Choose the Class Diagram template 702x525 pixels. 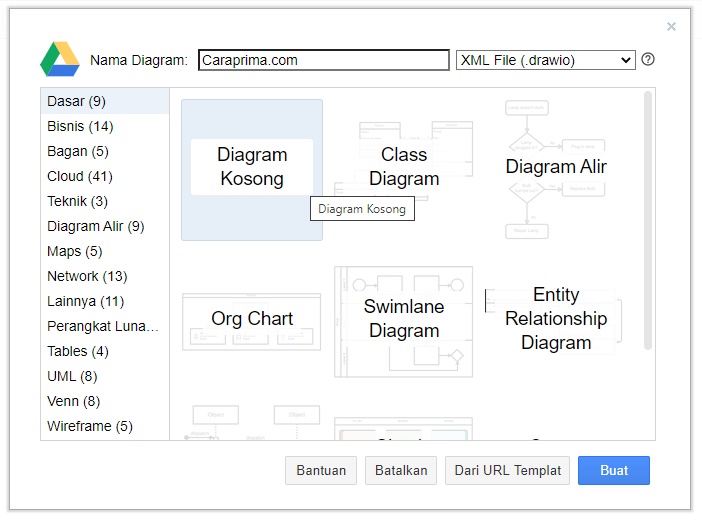tap(404, 167)
